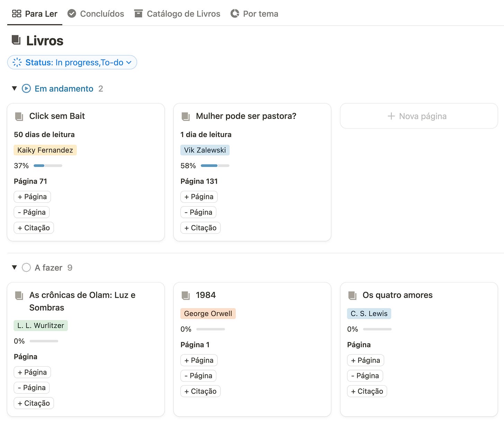Screen dimensions: 504x423
Task: Click the C. S. Lewis author tag
Action: (369, 314)
